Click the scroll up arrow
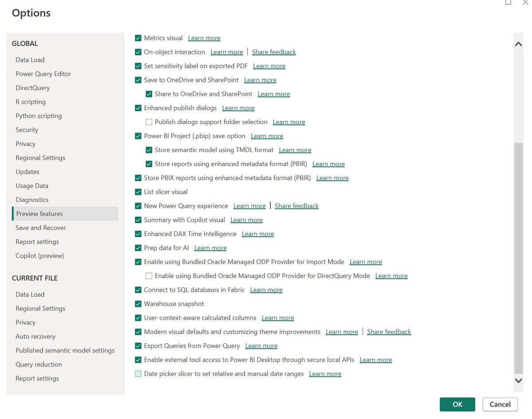Viewport: 532px width, 419px height. [x=518, y=44]
